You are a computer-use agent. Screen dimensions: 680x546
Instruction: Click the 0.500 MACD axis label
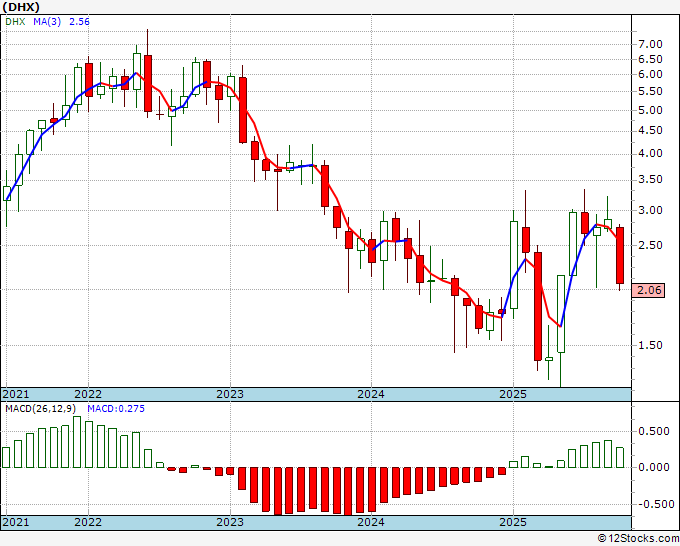[654, 431]
